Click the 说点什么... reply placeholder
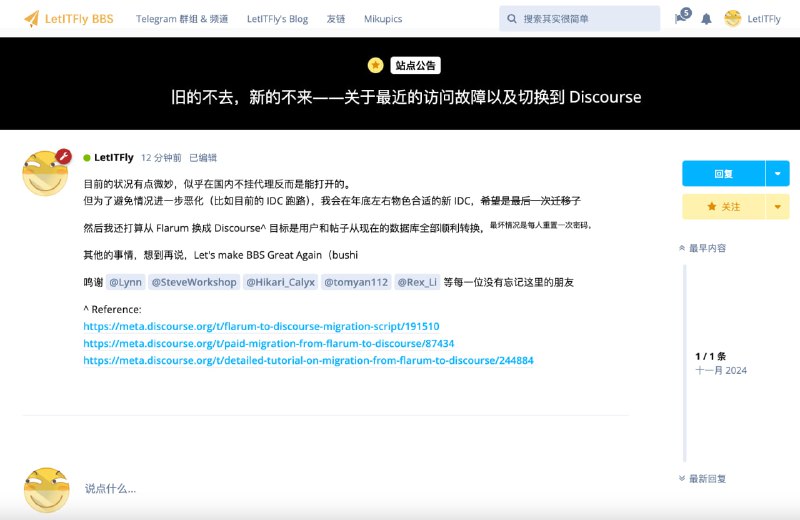Viewport: 800px width, 520px height. (110, 488)
